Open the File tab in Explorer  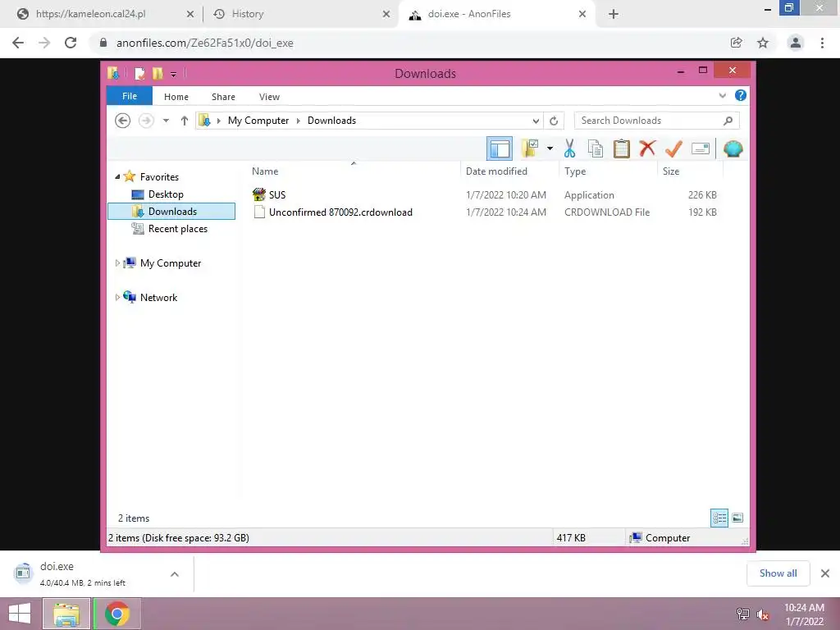pyautogui.click(x=130, y=96)
